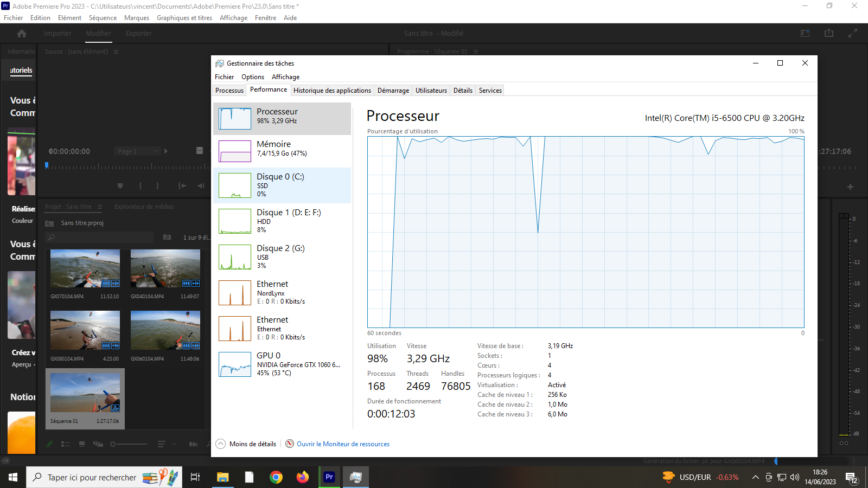Click the plus button editor in Program monitor
Viewport: 868px width, 488px height.
[x=850, y=187]
